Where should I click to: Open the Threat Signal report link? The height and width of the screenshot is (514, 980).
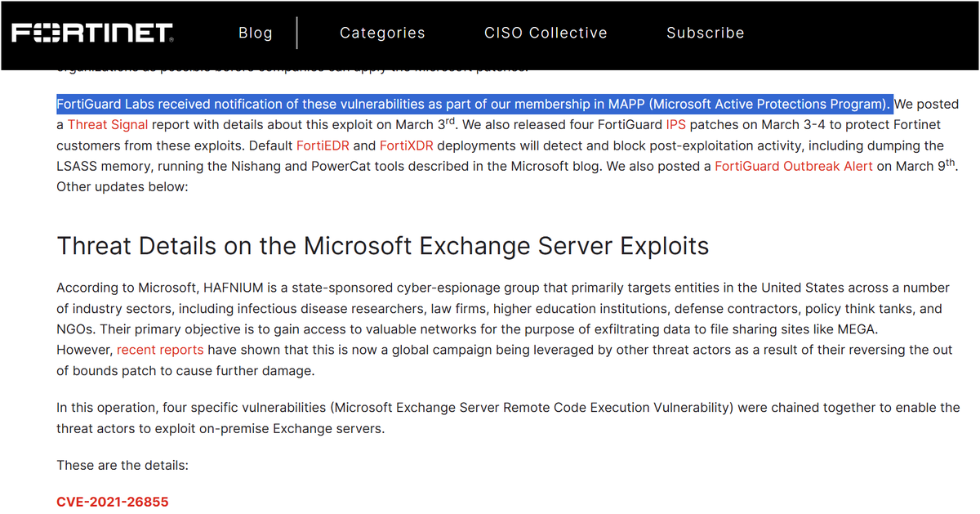(x=108, y=125)
